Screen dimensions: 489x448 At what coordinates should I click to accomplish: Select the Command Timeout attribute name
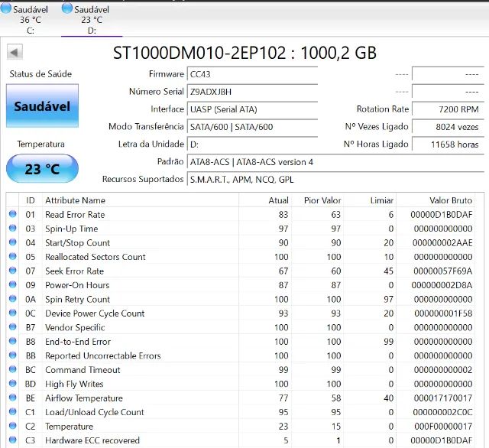click(83, 370)
